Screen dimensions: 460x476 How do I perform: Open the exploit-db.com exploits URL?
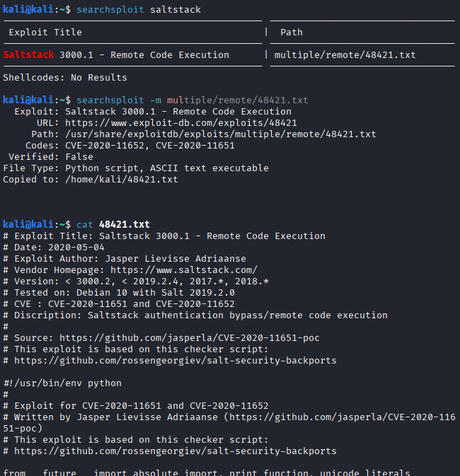(181, 123)
